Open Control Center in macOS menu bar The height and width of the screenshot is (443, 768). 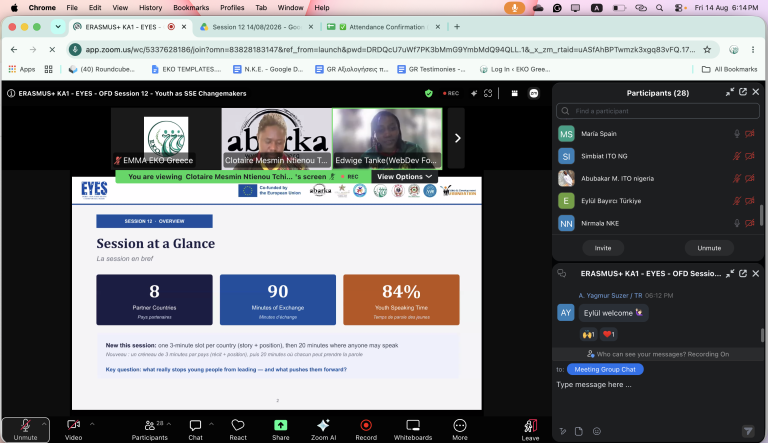[678, 8]
